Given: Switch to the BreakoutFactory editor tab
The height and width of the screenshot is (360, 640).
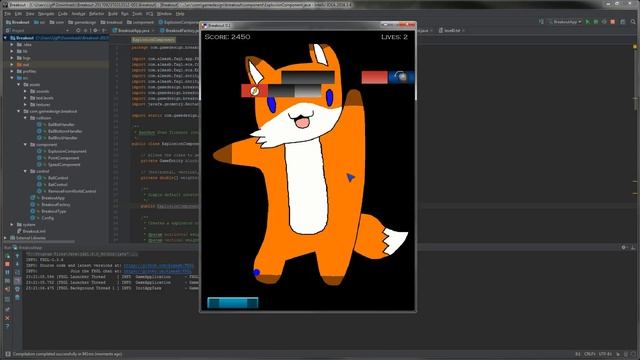Looking at the screenshot, I should click(x=179, y=31).
